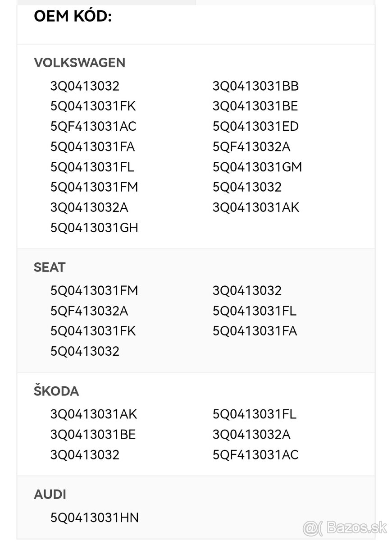Click 5QF413032A under SEAT

click(89, 311)
